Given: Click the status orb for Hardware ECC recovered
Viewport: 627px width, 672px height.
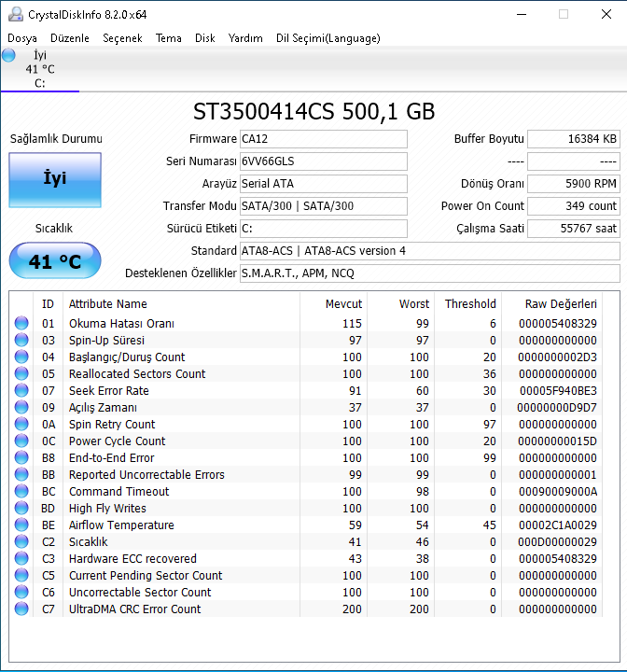Looking at the screenshot, I should [21, 558].
